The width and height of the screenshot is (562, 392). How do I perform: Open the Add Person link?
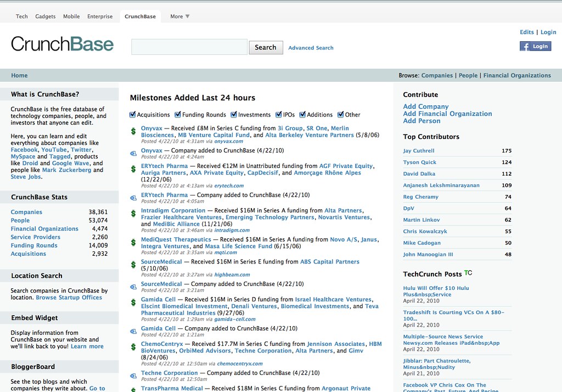[x=421, y=121]
